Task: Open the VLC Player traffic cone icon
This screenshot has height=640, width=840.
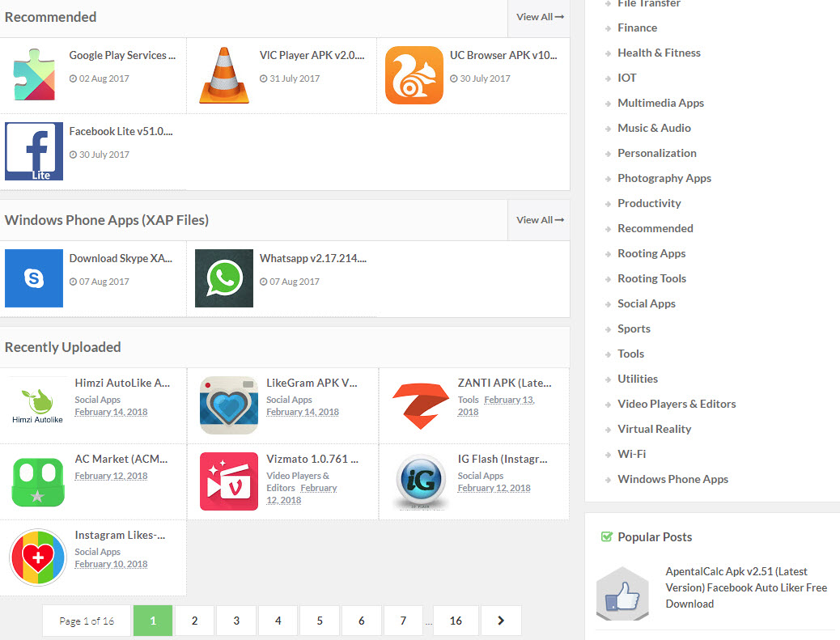Action: (224, 75)
